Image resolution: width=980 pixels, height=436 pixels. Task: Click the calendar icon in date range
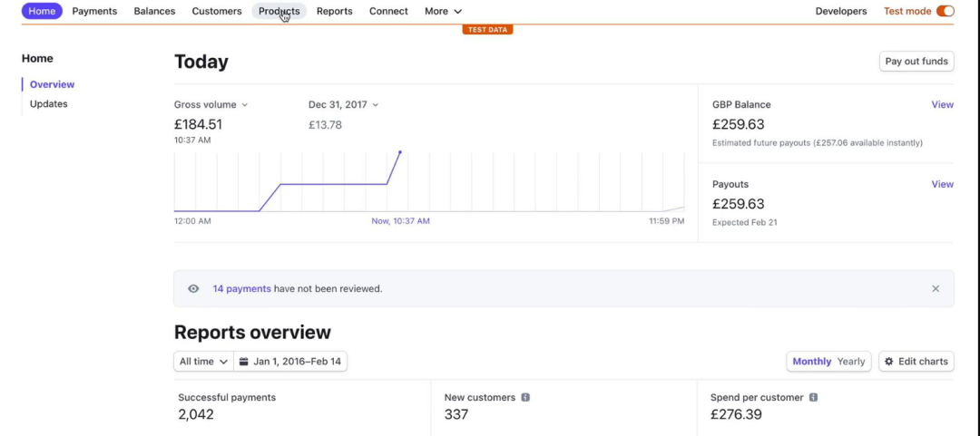tap(244, 361)
